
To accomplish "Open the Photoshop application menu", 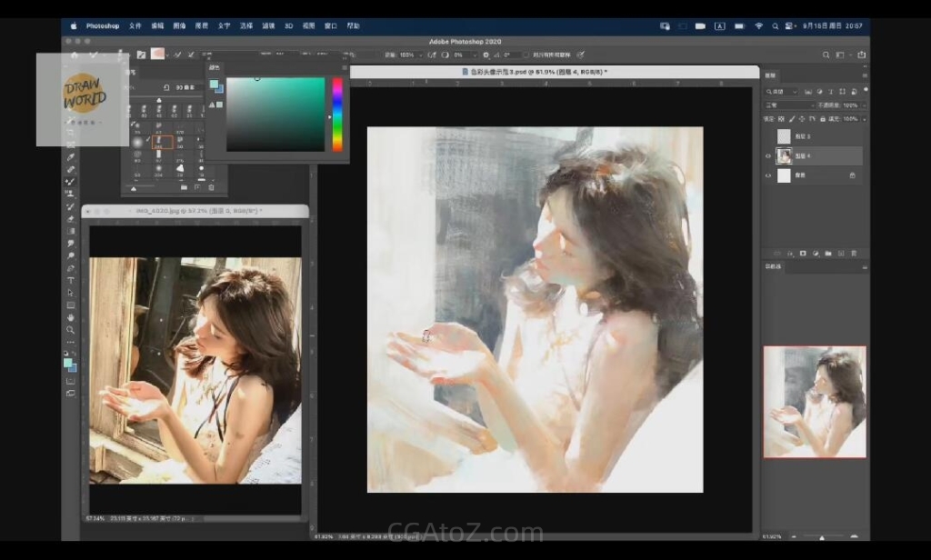I will click(x=103, y=26).
